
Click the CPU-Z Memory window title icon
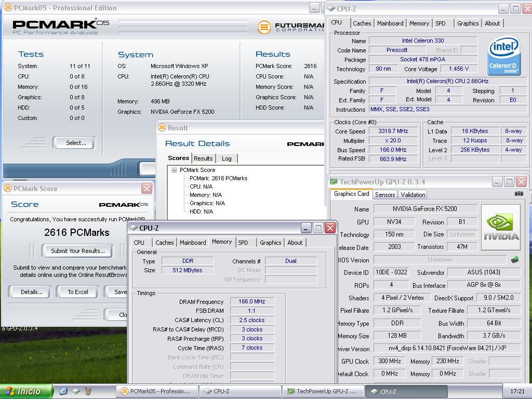point(134,228)
